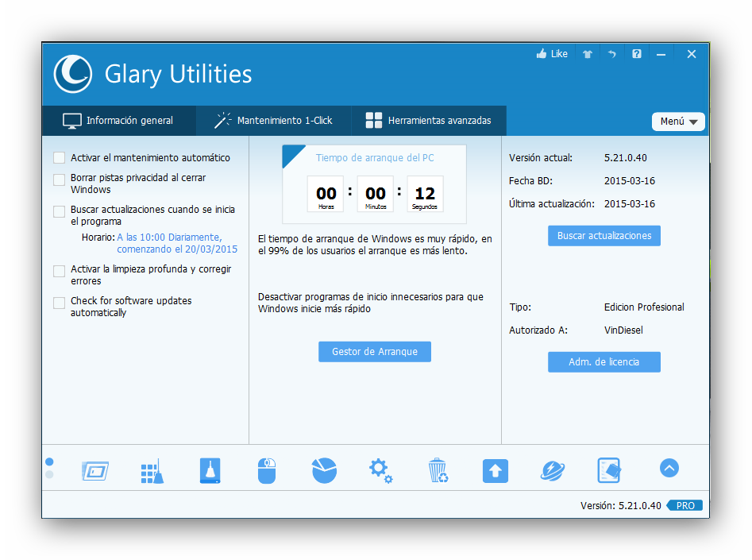Screen dimensions: 752x560
Task: Enable 'Activar el mantenimiento automático' checkbox
Action: (59, 158)
